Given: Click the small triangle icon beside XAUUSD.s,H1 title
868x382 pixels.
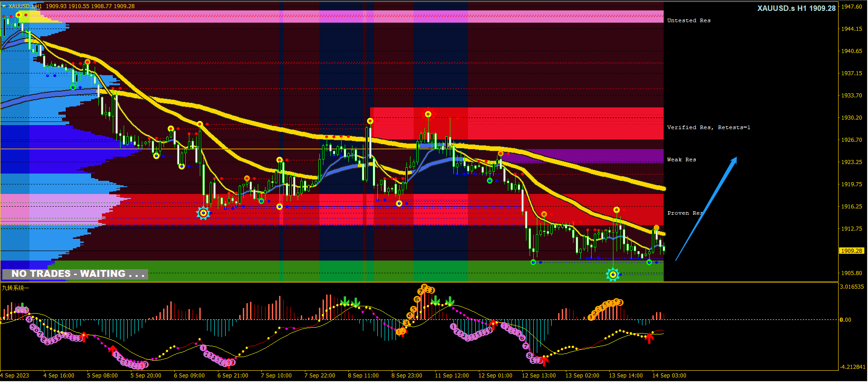Looking at the screenshot, I should (4, 6).
